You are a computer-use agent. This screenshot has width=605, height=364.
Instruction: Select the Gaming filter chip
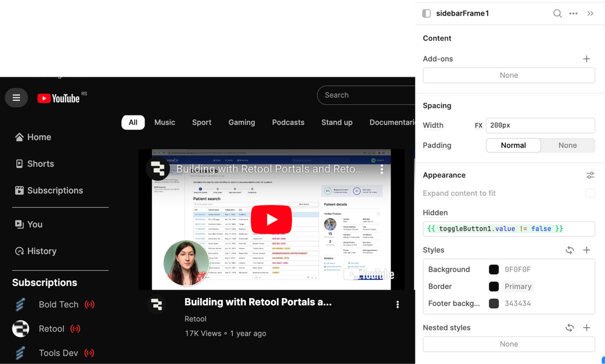241,122
